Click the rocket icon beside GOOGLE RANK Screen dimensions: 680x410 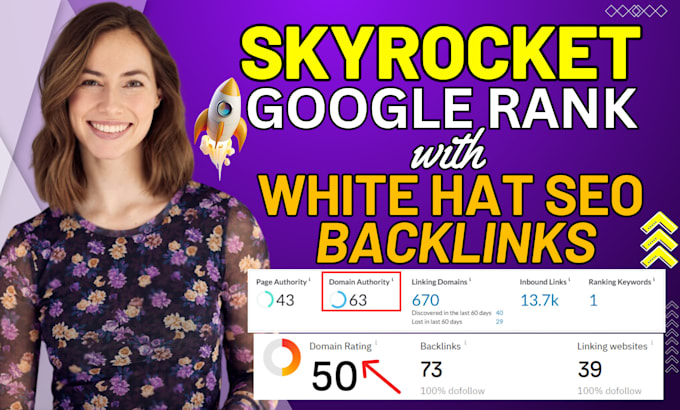click(220, 128)
